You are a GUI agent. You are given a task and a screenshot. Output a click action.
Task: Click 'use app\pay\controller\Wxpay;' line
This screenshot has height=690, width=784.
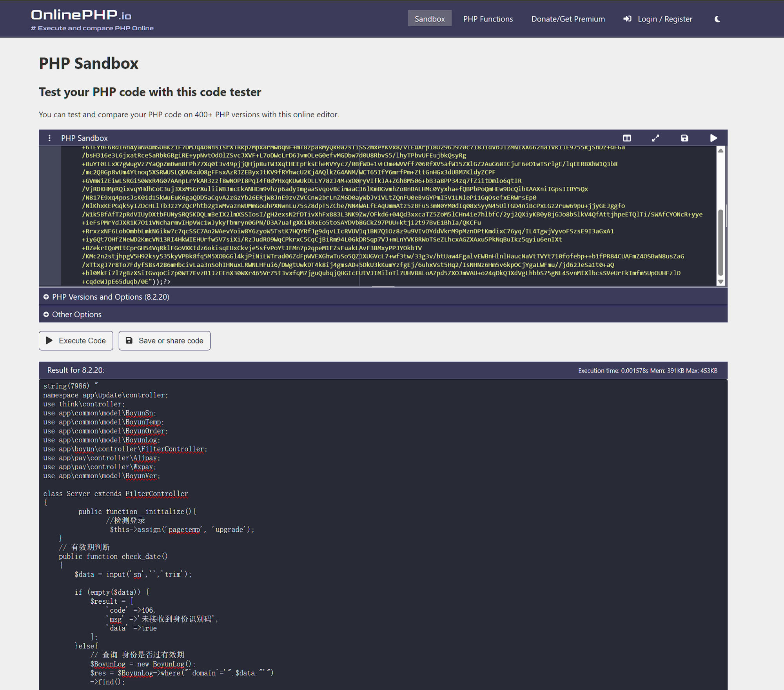pyautogui.click(x=100, y=467)
